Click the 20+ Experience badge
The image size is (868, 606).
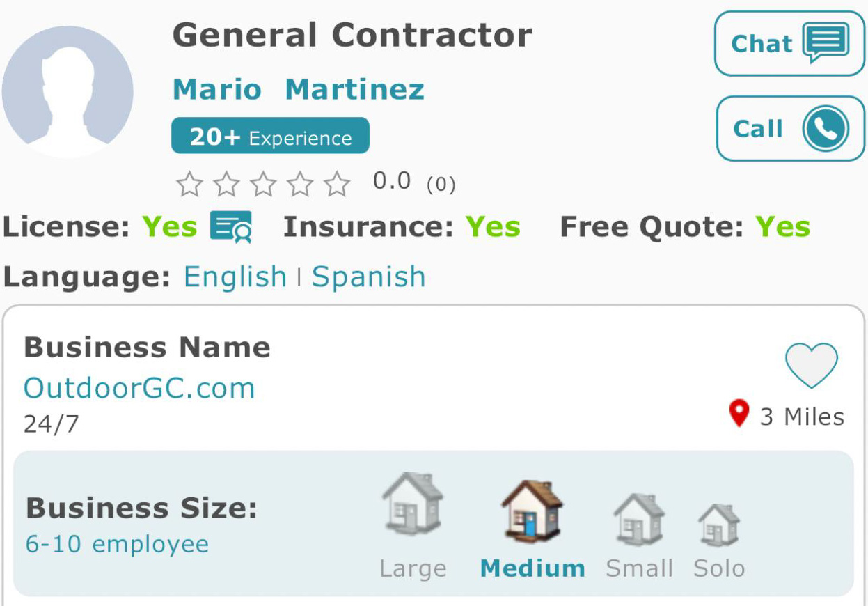270,136
